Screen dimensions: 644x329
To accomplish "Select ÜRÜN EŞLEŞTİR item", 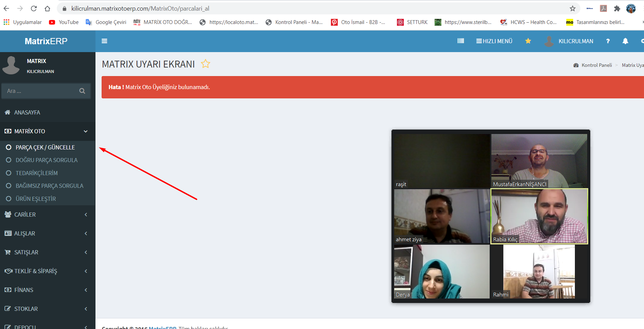I will pos(36,199).
